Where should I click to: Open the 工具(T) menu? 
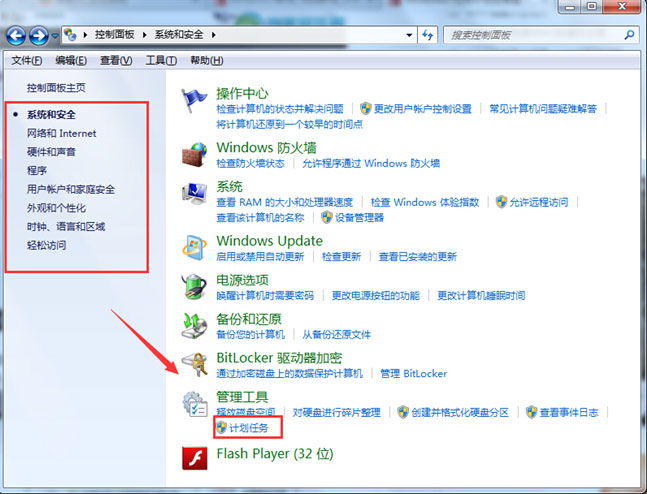coord(161,61)
